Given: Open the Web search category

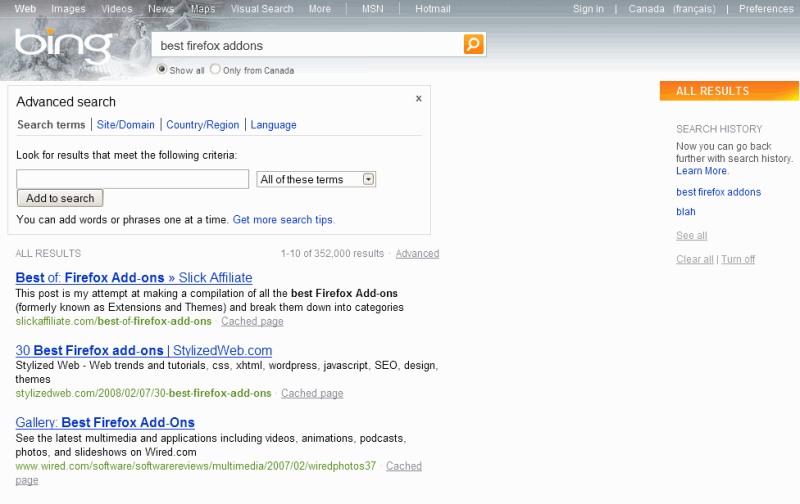Looking at the screenshot, I should [25, 9].
